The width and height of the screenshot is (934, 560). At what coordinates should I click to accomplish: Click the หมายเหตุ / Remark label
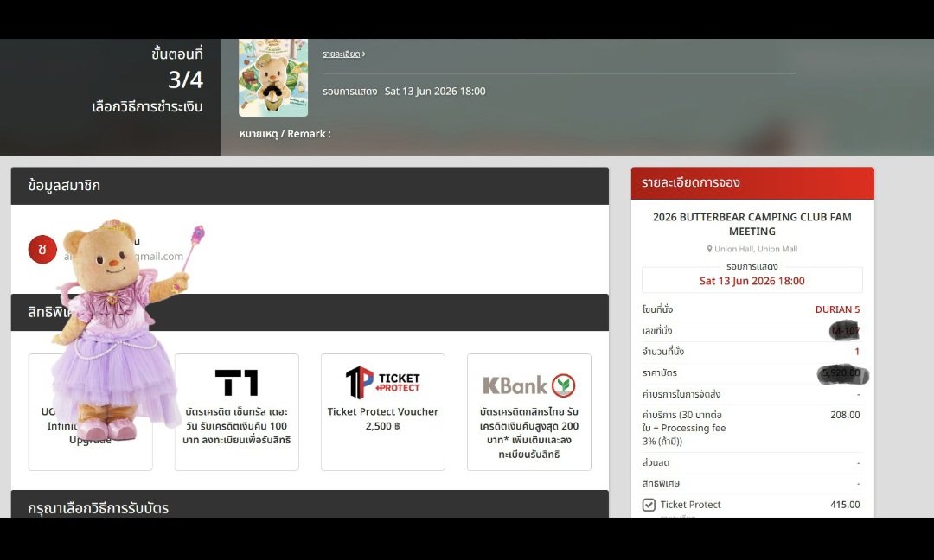[x=285, y=134]
